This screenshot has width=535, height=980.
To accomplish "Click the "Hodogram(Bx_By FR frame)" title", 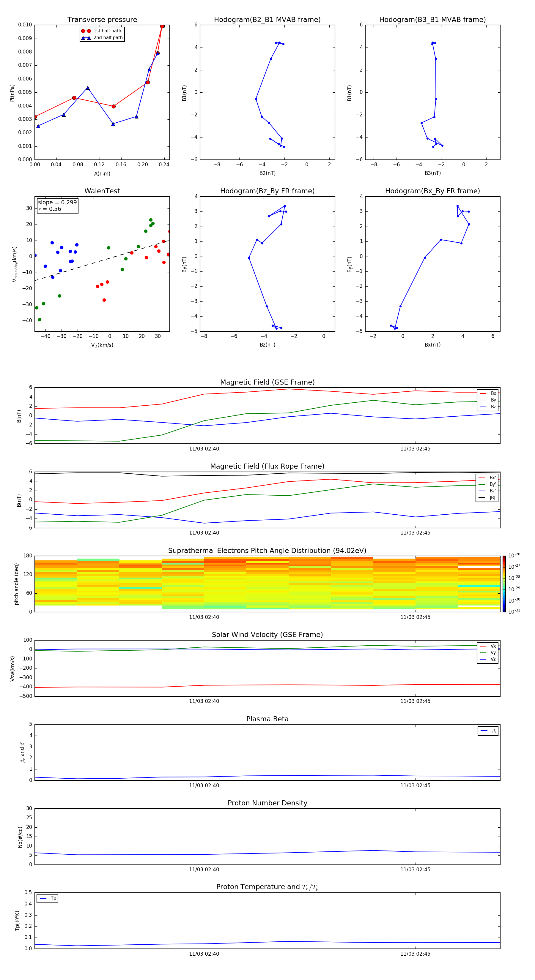I will pos(432,191).
